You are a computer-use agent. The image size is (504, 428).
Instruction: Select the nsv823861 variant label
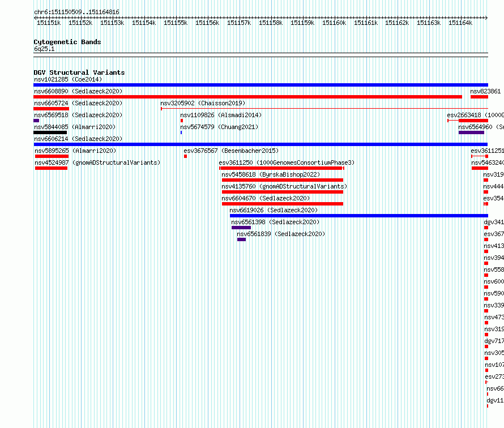coord(485,91)
